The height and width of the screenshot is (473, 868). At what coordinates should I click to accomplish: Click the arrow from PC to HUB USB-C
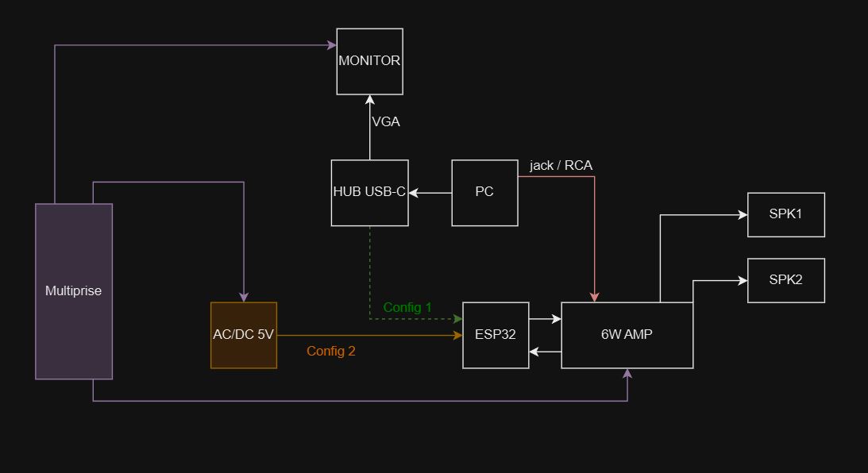click(430, 192)
